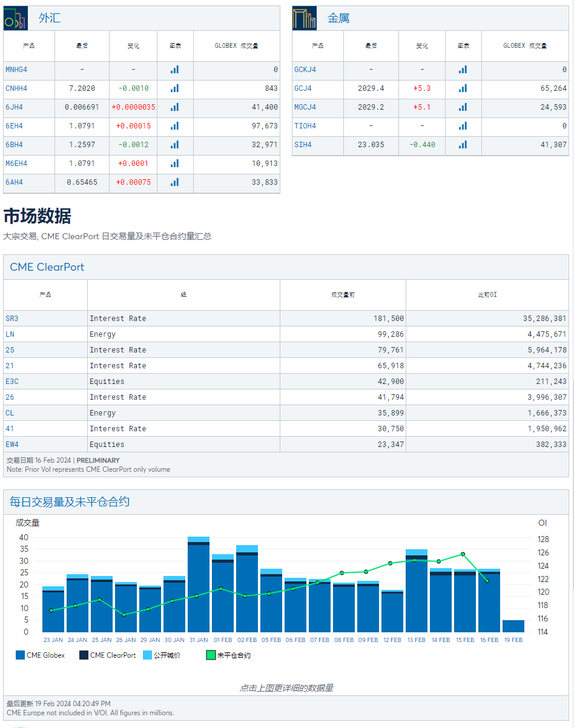Open CL product in ClearPort table

point(10,413)
